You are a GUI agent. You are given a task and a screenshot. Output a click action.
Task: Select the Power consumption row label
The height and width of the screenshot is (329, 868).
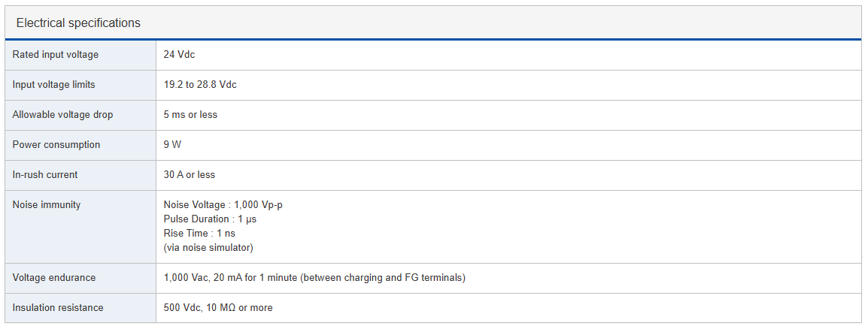[56, 145]
